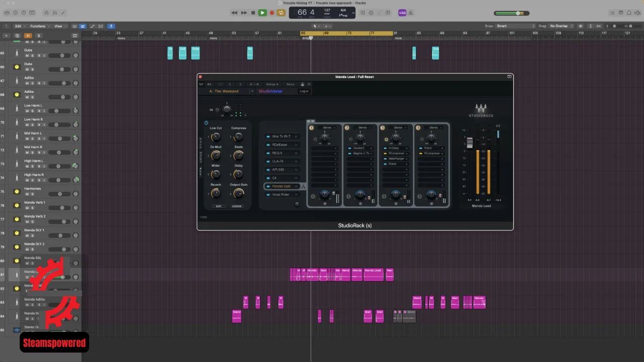Click the Rewind transport button

tap(234, 13)
